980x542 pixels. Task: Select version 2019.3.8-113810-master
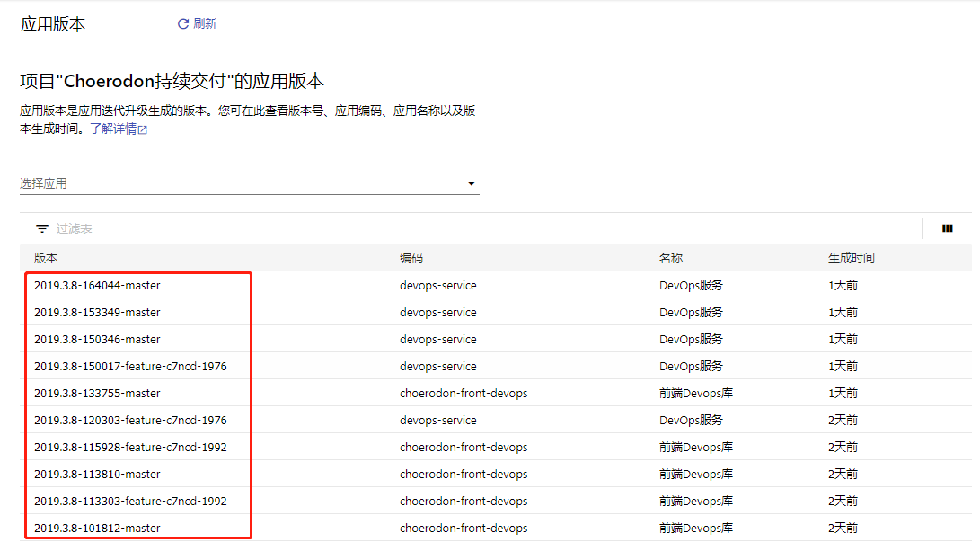(x=97, y=473)
